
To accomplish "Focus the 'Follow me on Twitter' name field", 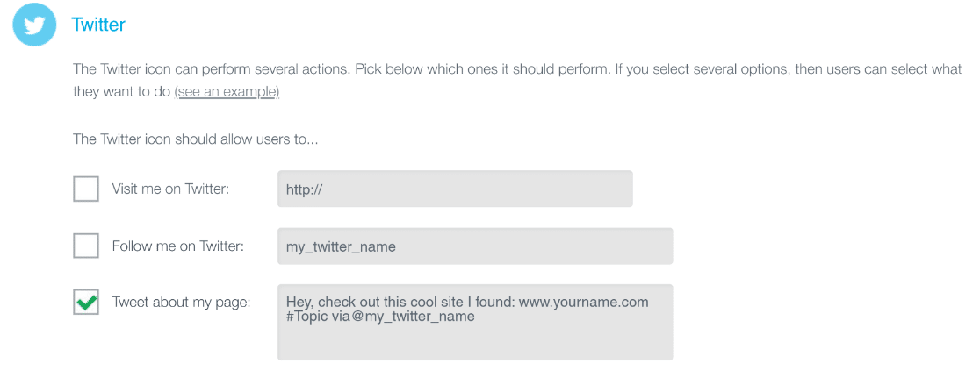I will [475, 246].
